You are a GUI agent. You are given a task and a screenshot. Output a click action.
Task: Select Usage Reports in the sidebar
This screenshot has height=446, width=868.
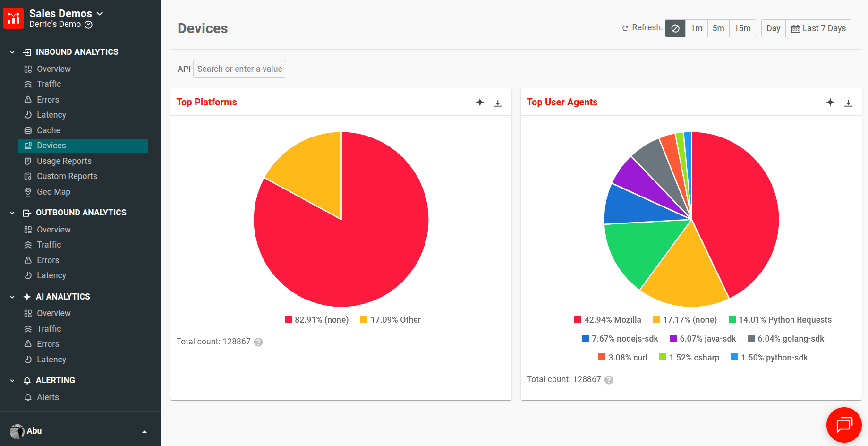point(64,161)
